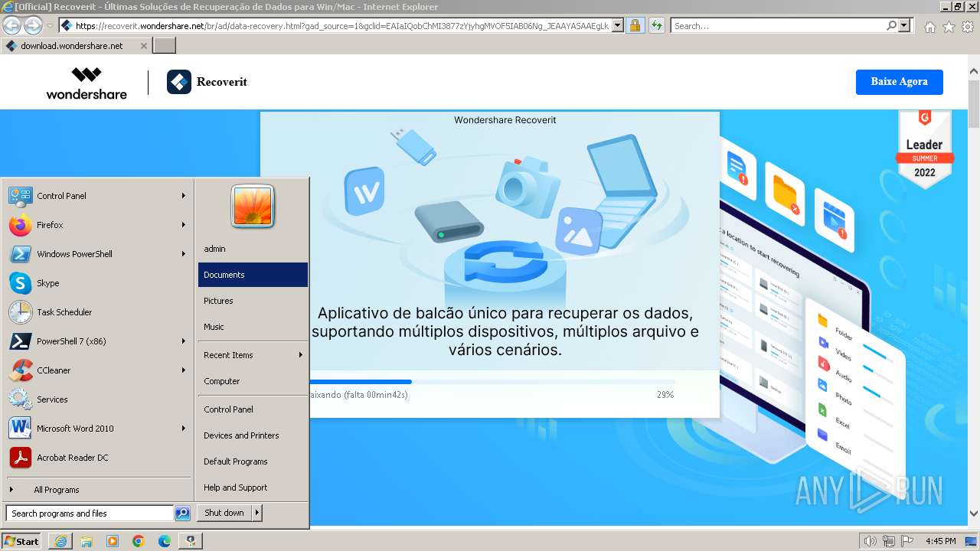Click the Wondershare logo
Viewport: 980px width, 551px height.
tap(87, 83)
